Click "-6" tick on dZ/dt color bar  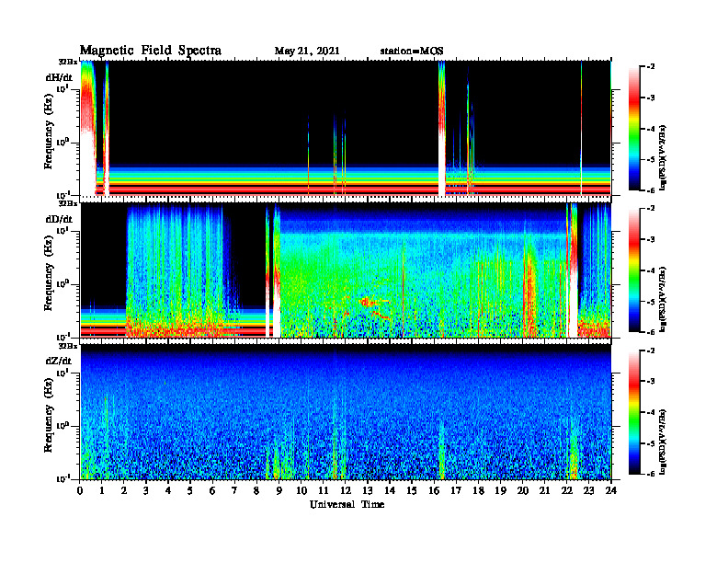point(651,474)
